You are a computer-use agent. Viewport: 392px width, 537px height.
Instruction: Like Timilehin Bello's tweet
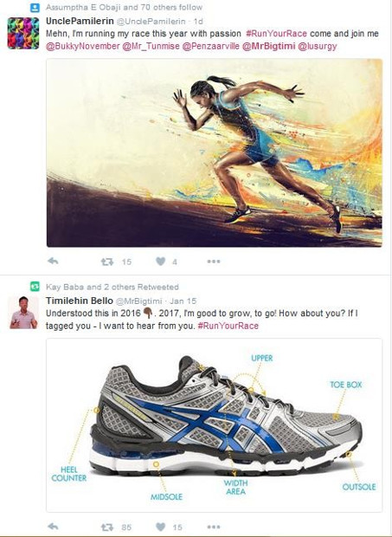[x=160, y=527]
